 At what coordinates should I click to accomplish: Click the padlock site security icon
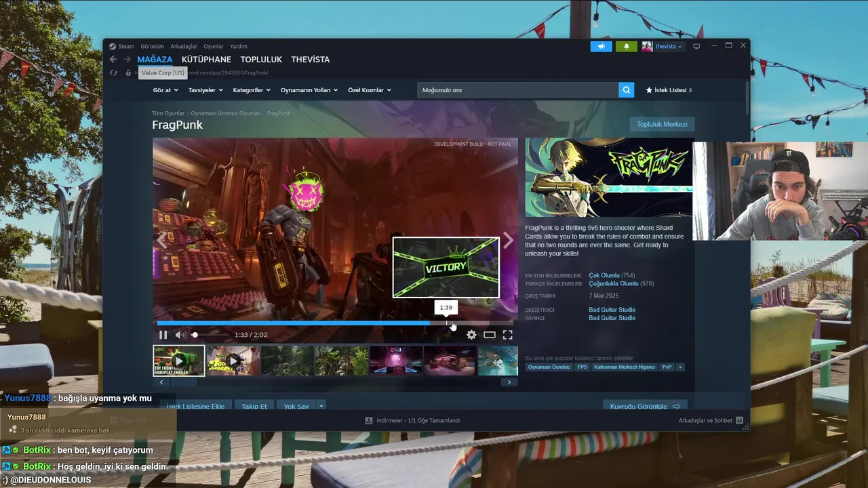pyautogui.click(x=128, y=73)
